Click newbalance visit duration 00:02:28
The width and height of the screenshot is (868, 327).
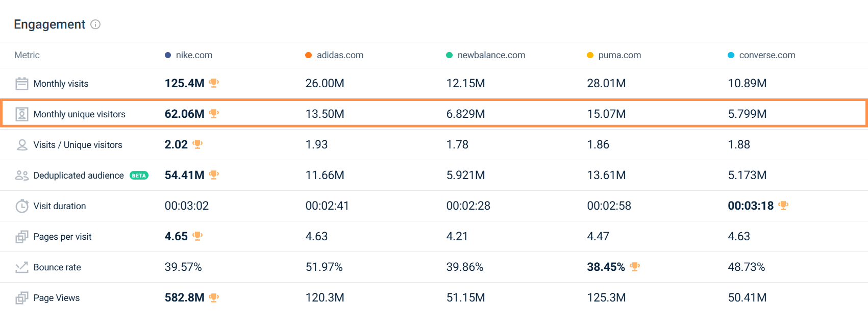468,206
